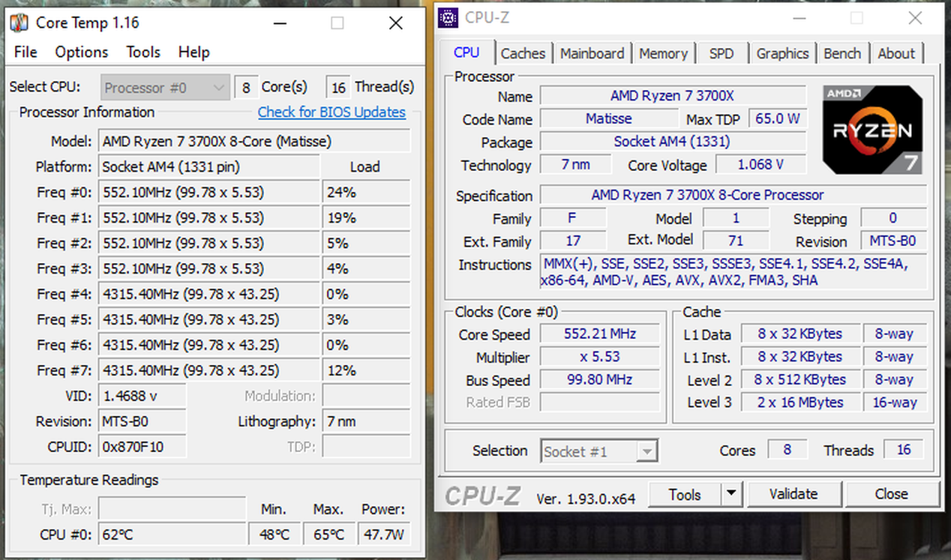Open the Bench tab

842,53
